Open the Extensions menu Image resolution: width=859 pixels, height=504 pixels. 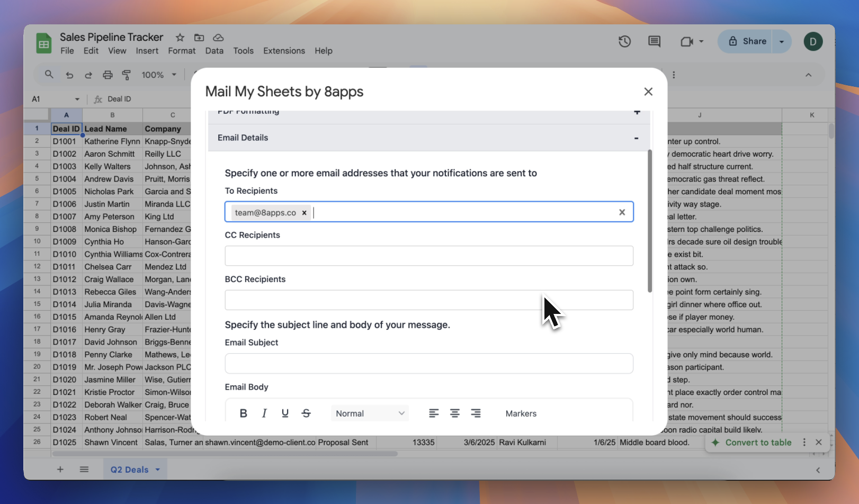[284, 51]
